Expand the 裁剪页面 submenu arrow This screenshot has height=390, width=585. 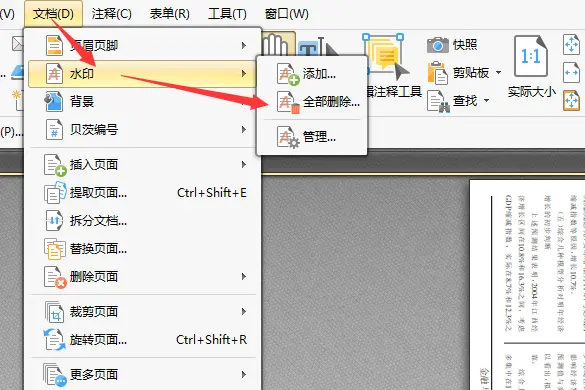tap(244, 312)
